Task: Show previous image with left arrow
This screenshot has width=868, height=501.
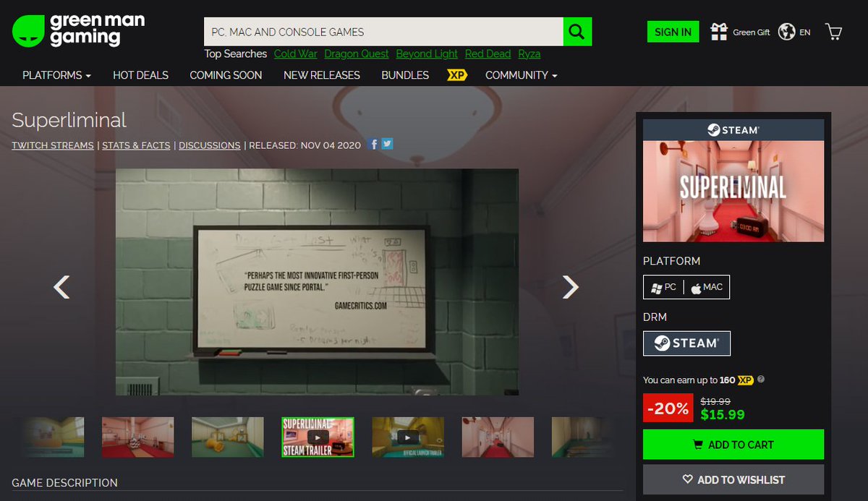Action: (x=62, y=287)
